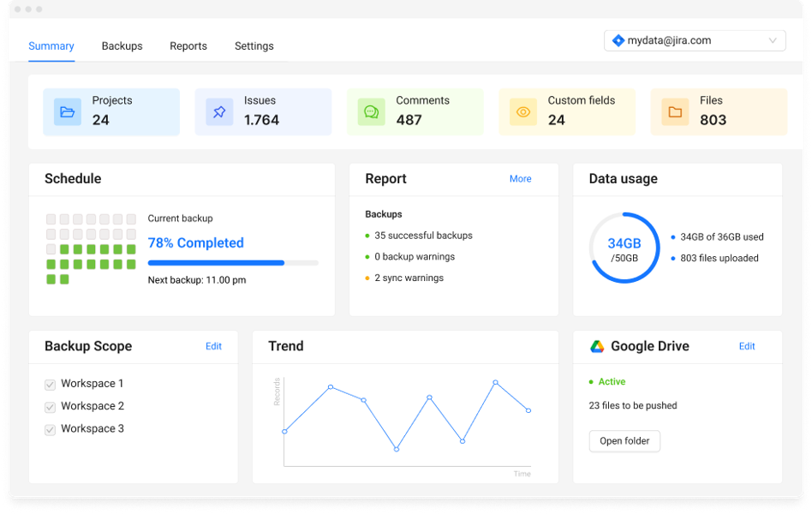
Task: Click the Projects folder icon
Action: [68, 112]
